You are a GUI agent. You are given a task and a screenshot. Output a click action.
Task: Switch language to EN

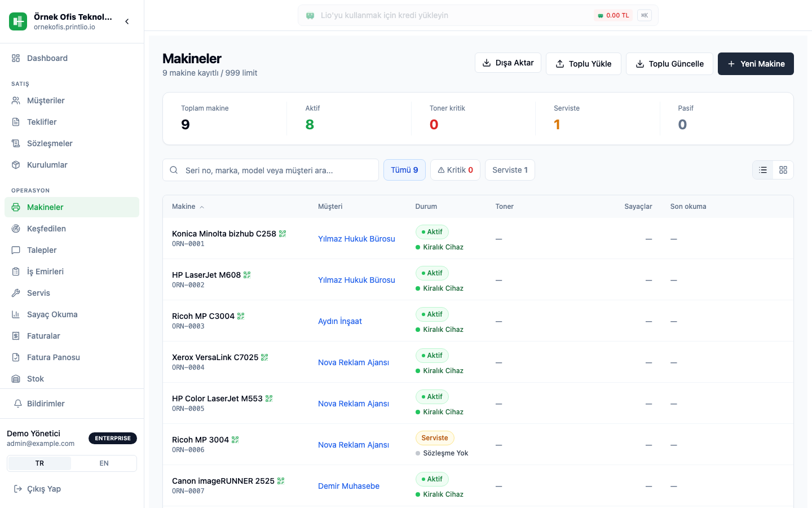(x=104, y=463)
